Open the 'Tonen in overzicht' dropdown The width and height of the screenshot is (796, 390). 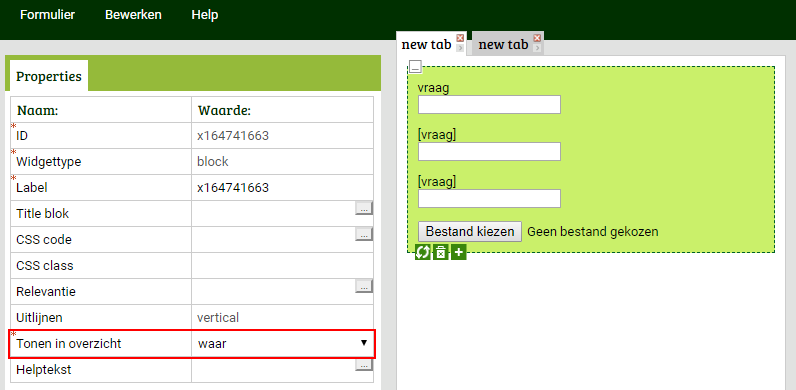[x=283, y=344]
